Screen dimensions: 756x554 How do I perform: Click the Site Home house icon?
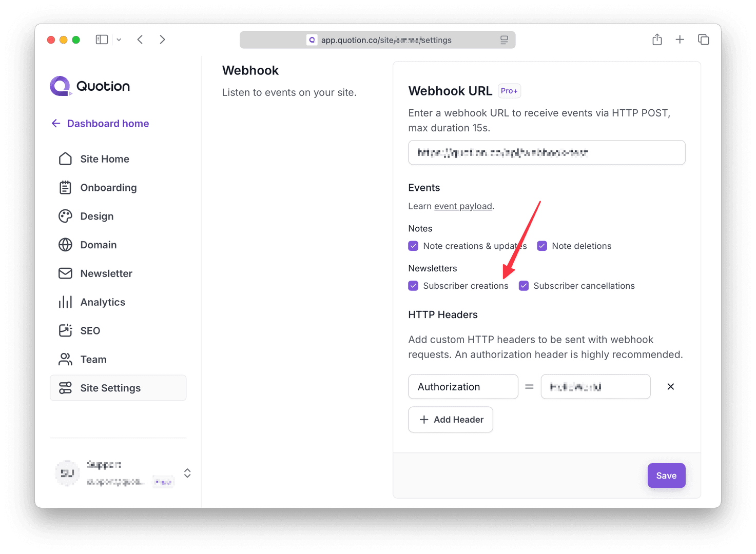(x=65, y=159)
